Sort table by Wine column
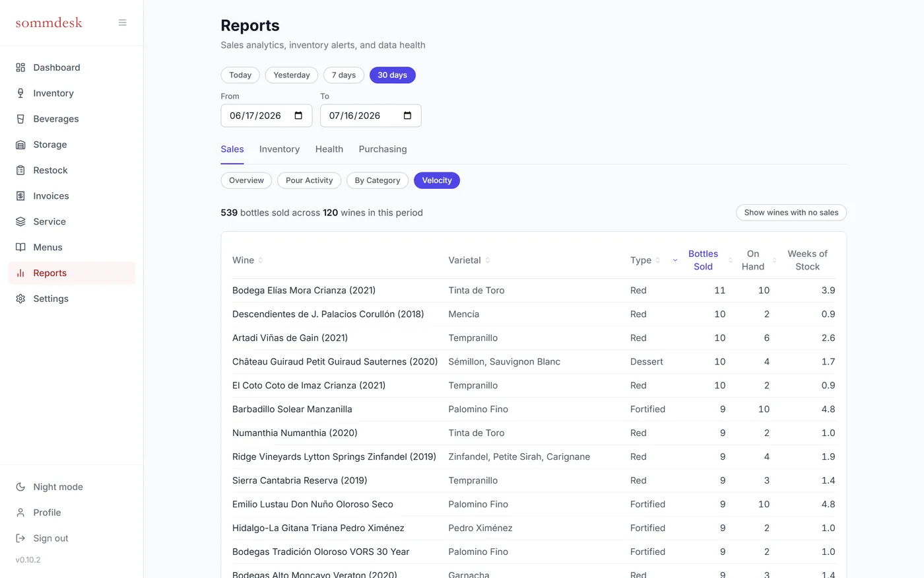The width and height of the screenshot is (924, 578). coord(247,260)
